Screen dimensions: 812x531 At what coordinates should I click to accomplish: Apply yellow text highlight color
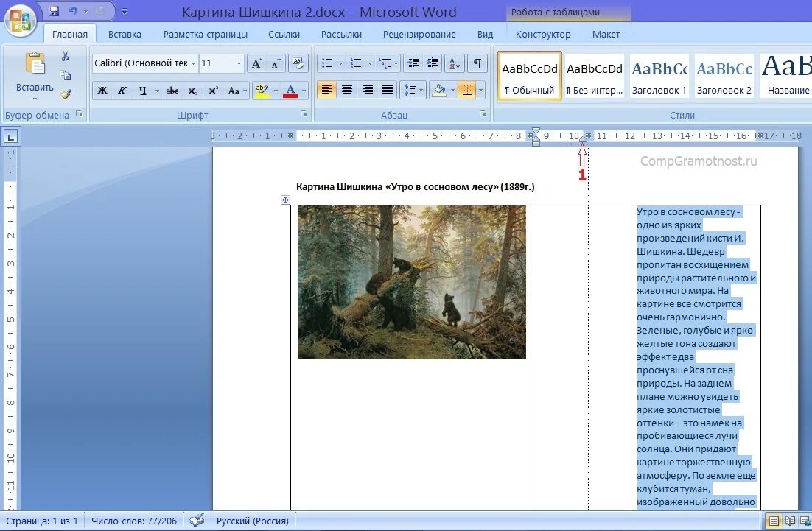click(262, 90)
